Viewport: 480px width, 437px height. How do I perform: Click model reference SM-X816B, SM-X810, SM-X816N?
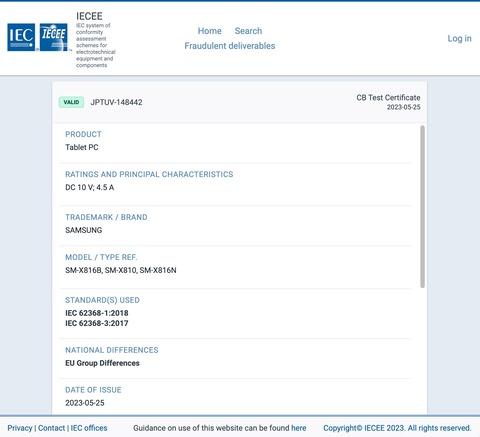pos(121,270)
